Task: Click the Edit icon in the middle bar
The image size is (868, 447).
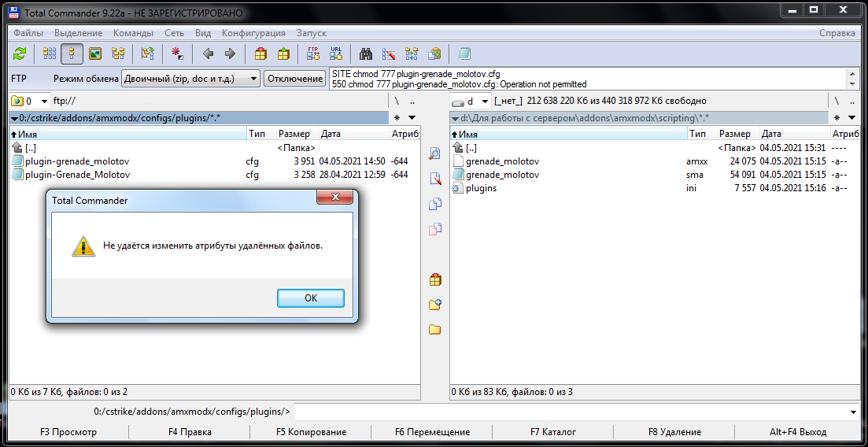Action: pos(435,179)
